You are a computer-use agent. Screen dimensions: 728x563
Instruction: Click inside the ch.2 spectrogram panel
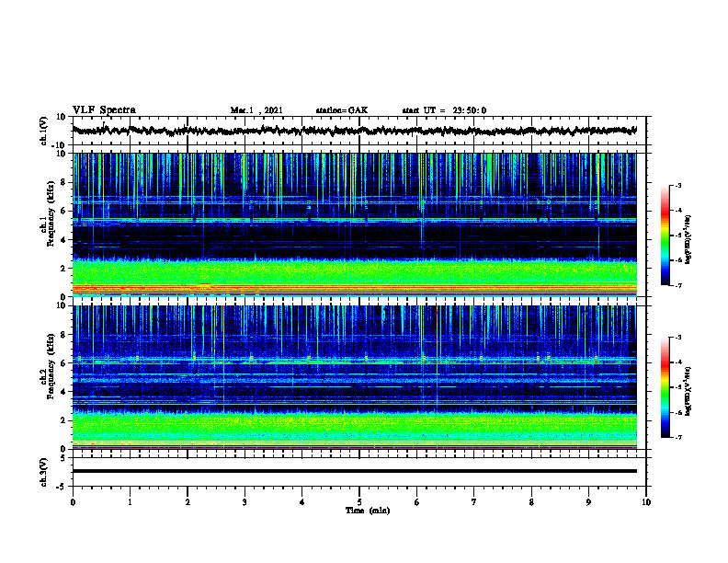click(x=354, y=377)
